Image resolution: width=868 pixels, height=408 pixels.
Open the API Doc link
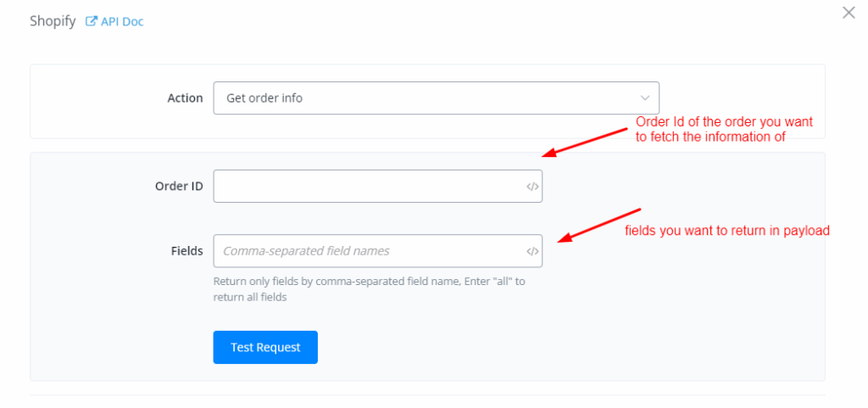click(122, 22)
